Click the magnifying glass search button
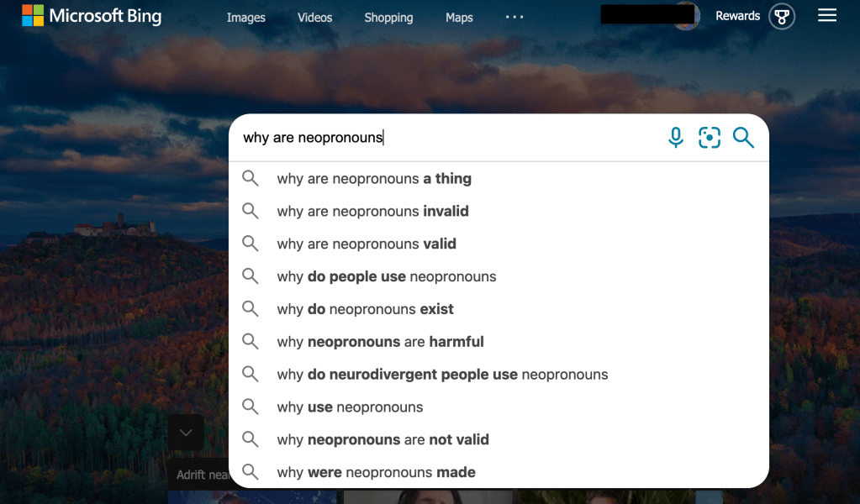860x504 pixels. [744, 138]
